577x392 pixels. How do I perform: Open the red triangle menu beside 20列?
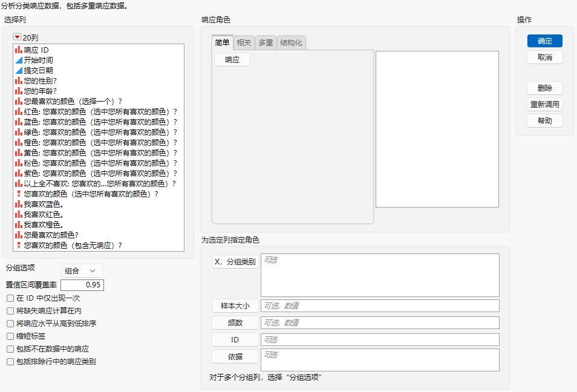click(17, 37)
